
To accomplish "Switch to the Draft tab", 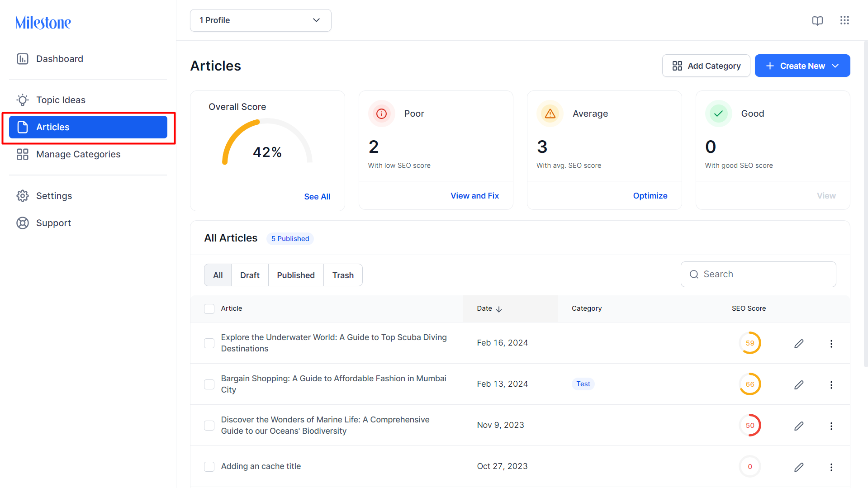I will tap(250, 275).
